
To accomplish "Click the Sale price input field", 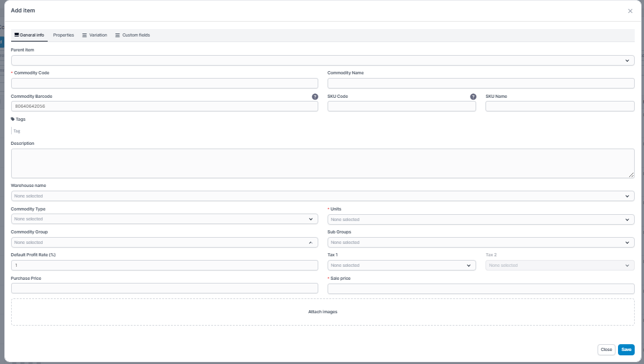I will tap(481, 289).
